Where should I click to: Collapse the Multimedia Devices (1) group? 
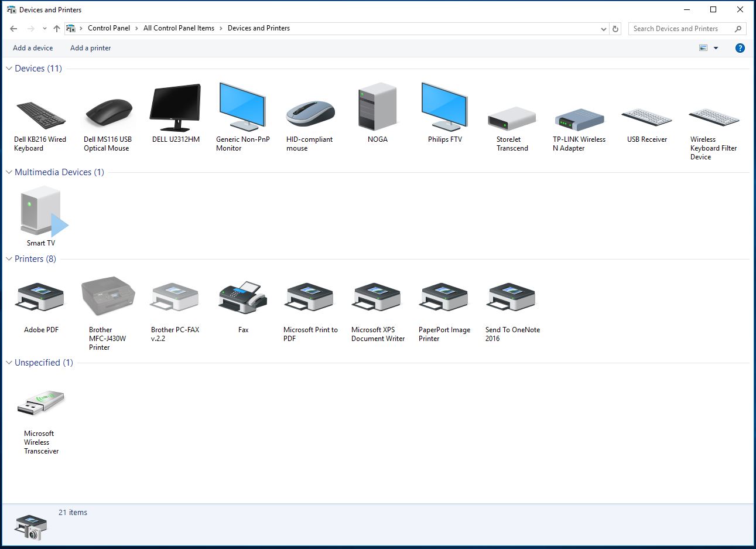[9, 172]
